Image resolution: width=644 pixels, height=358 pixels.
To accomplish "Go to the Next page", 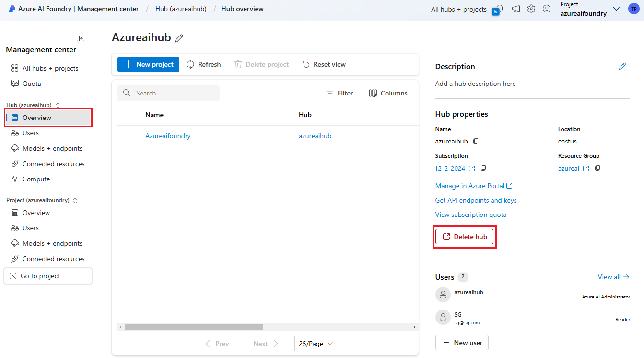I will pyautogui.click(x=266, y=344).
